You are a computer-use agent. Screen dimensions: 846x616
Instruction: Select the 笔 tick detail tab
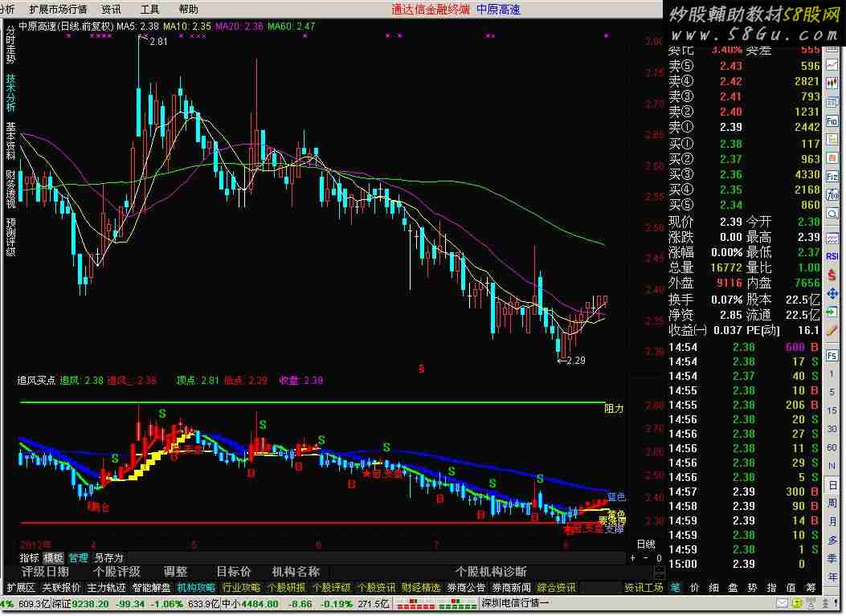(x=675, y=587)
